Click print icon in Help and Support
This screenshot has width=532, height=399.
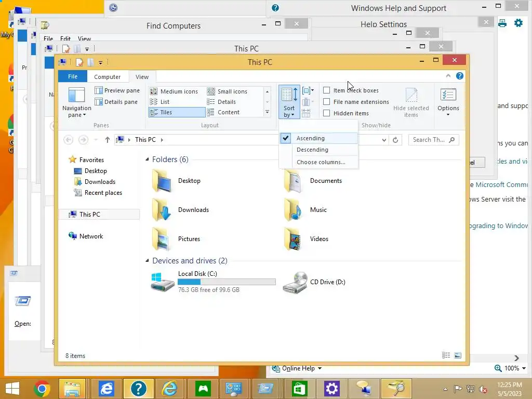(x=502, y=23)
